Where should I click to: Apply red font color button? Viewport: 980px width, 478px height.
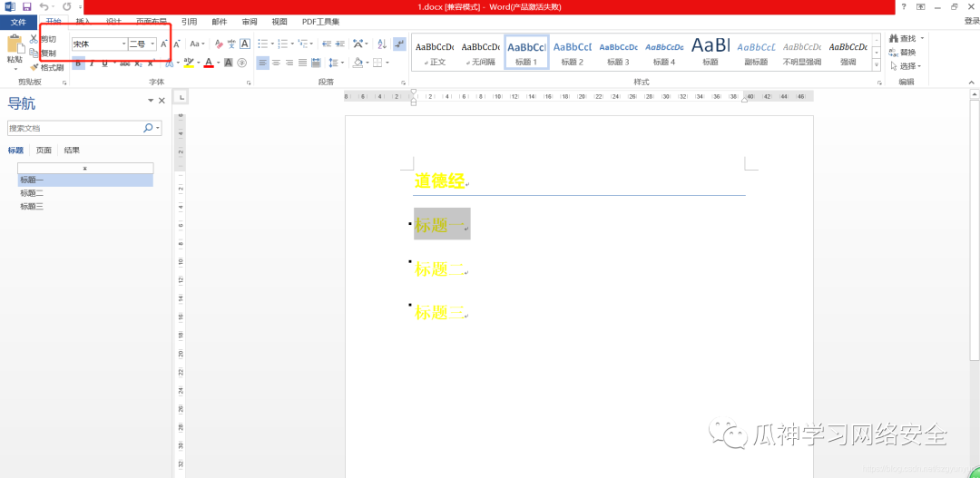tap(209, 63)
